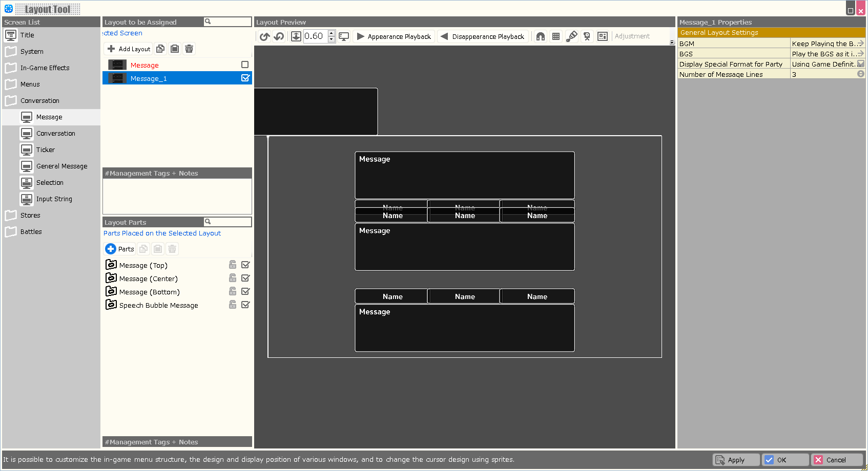Image resolution: width=868 pixels, height=471 pixels.
Task: Click the OK button
Action: click(785, 460)
